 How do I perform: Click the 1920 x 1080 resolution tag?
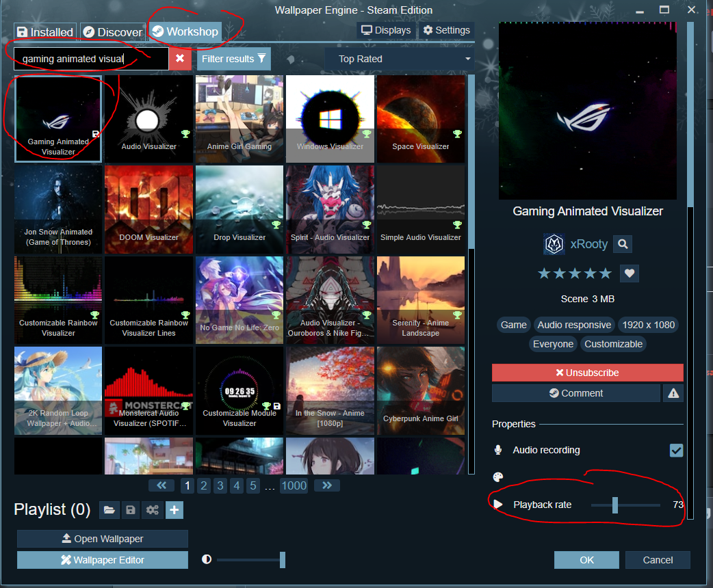click(649, 325)
